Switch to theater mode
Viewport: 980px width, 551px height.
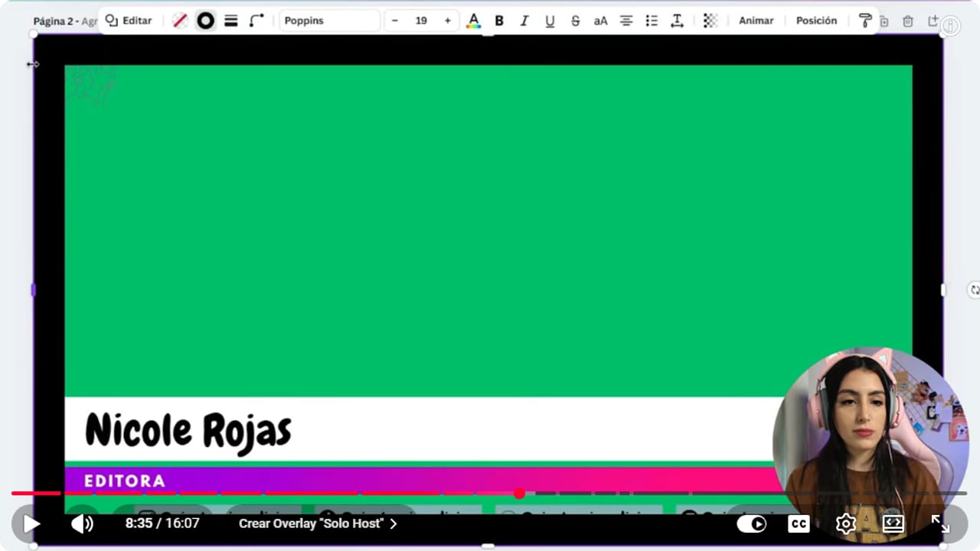tap(893, 523)
